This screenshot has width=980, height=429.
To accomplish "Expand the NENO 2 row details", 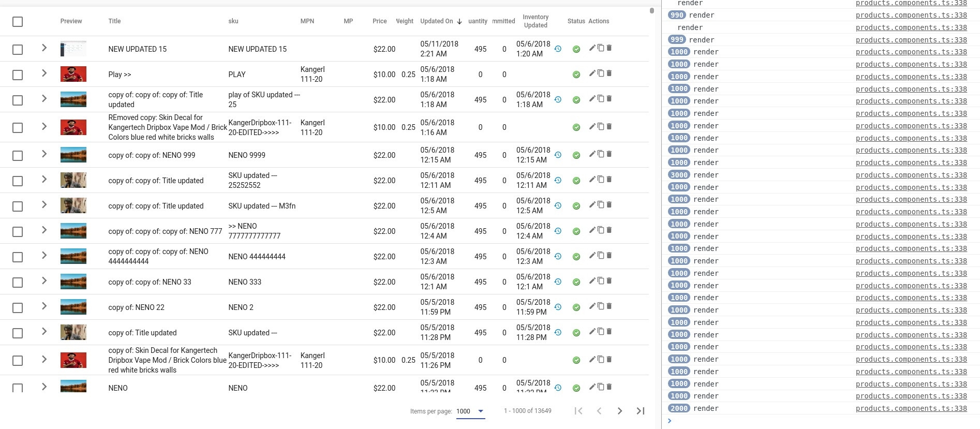I will click(x=44, y=306).
